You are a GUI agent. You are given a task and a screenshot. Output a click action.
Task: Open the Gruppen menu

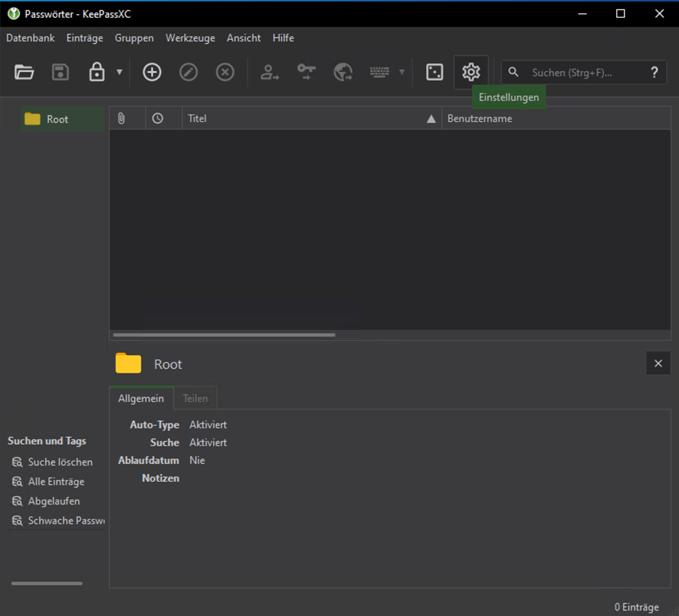(x=134, y=38)
